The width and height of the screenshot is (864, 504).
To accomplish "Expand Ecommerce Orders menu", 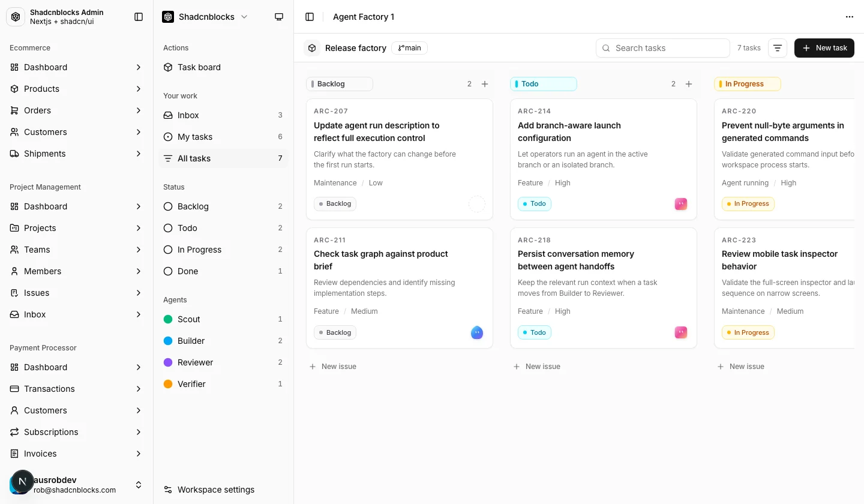I will [x=76, y=110].
